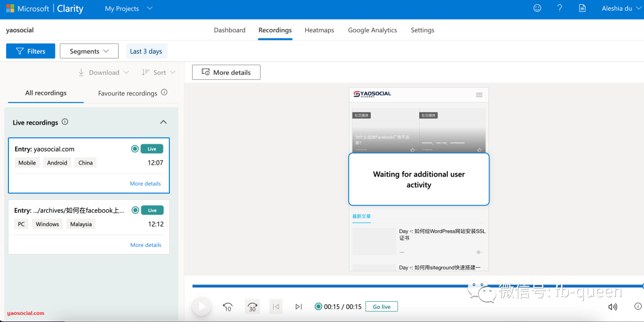
Task: Click the WordPress SSL article title
Action: [442, 234]
